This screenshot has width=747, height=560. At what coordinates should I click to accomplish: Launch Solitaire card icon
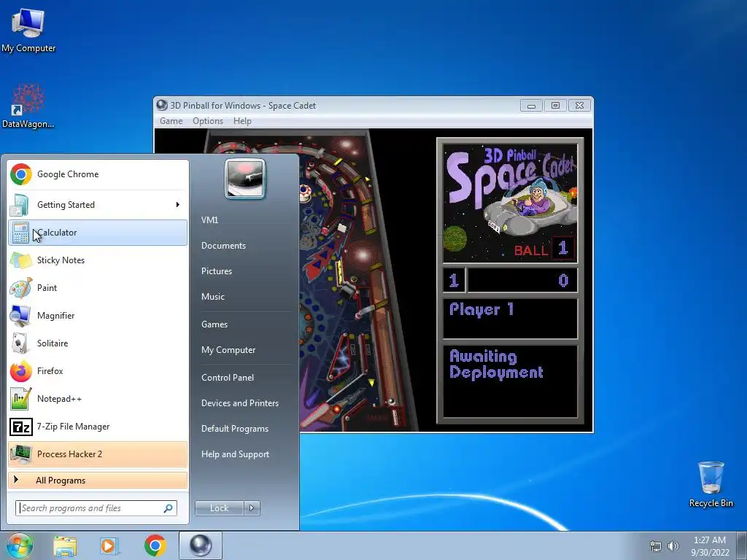[20, 343]
